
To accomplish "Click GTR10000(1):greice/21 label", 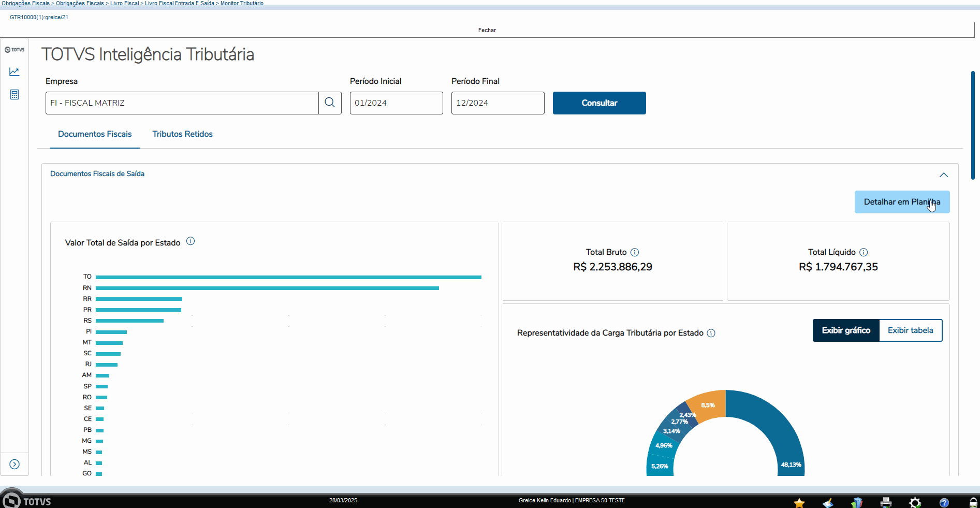I will pos(39,17).
